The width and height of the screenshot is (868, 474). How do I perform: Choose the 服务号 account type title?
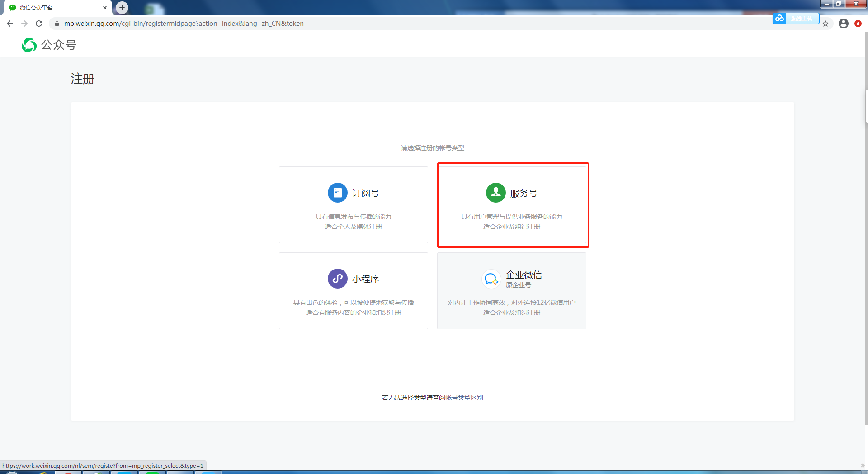[x=524, y=193]
